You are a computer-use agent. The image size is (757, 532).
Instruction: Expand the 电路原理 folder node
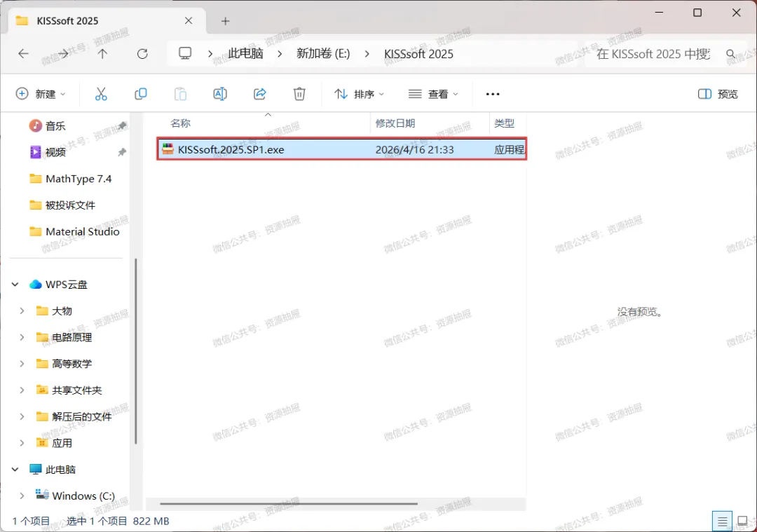(x=22, y=337)
